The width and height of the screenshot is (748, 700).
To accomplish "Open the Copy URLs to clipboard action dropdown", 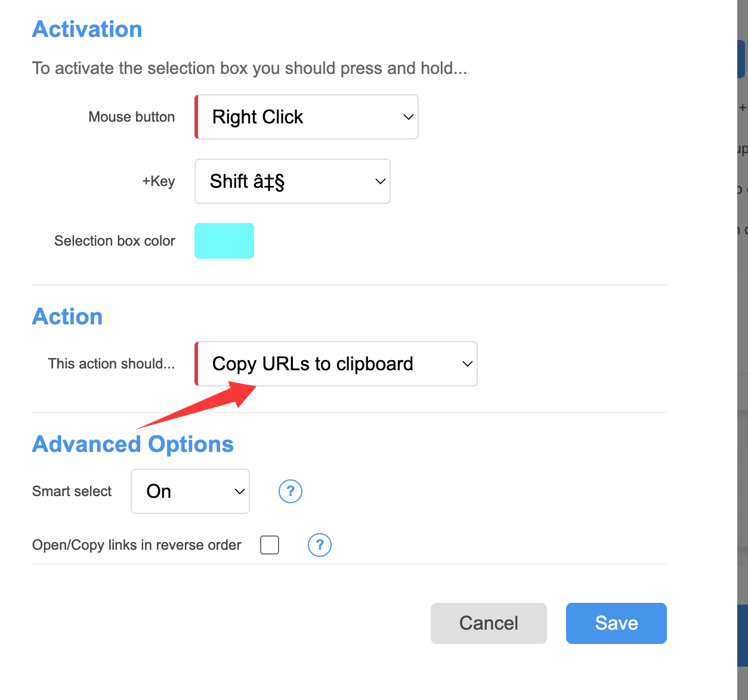I will coord(336,364).
